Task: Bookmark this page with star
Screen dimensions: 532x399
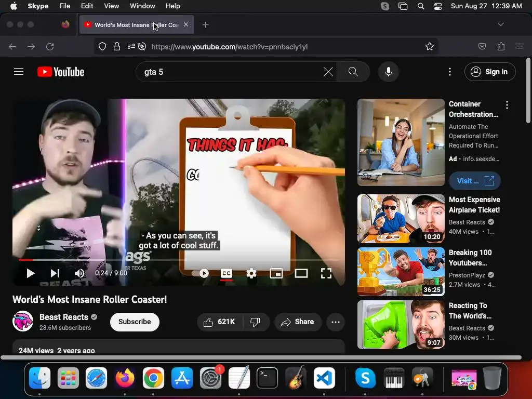Action: tap(430, 46)
